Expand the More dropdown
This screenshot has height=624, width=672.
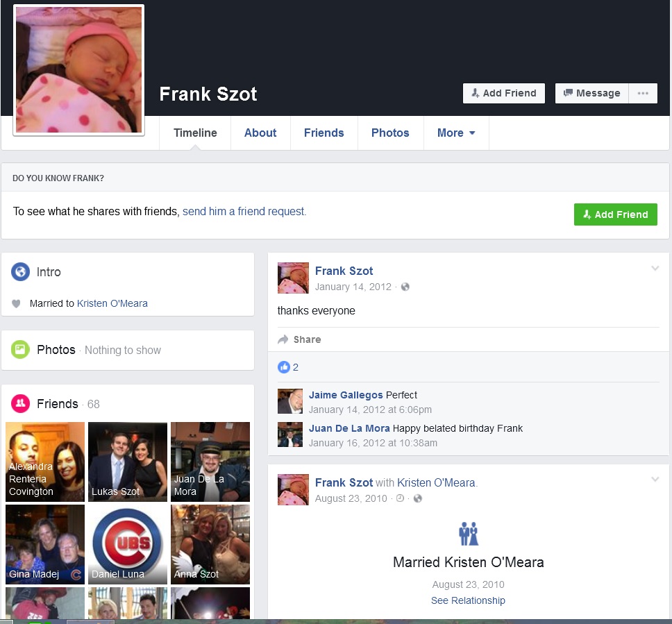click(x=456, y=133)
